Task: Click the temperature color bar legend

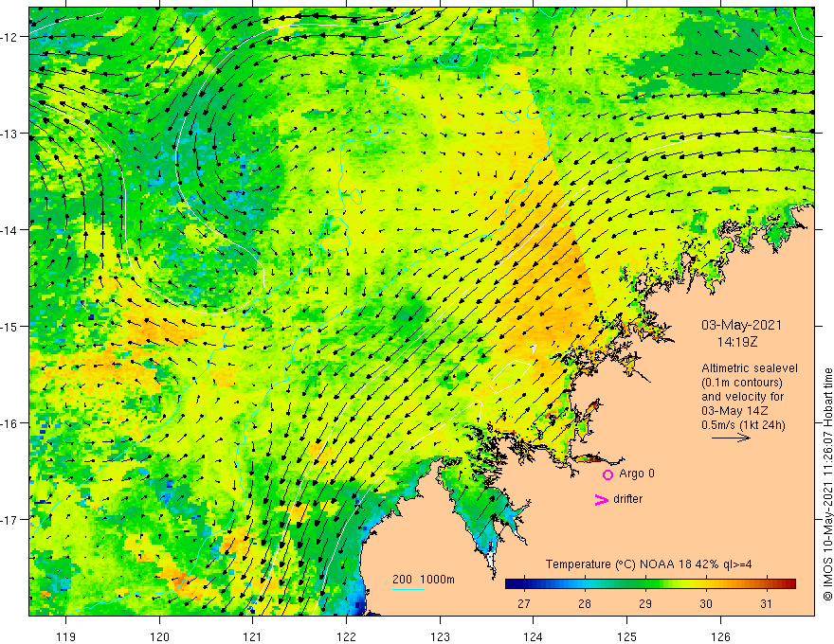Action: [650, 584]
